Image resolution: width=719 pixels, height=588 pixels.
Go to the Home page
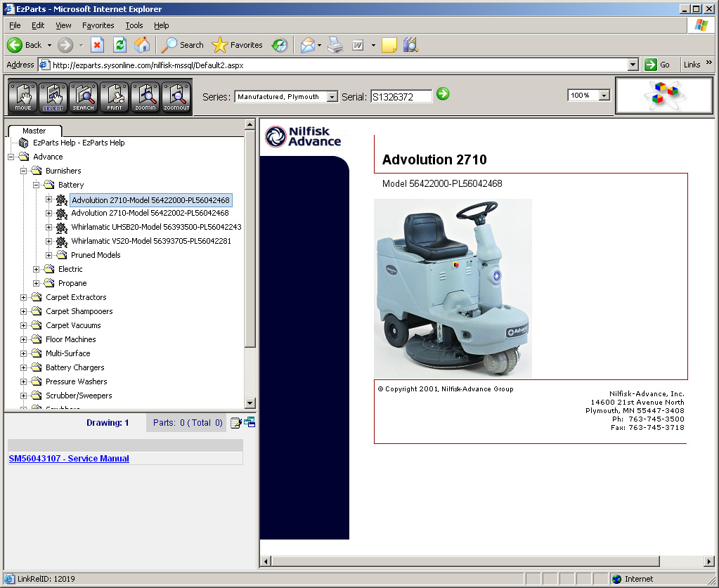coord(142,45)
